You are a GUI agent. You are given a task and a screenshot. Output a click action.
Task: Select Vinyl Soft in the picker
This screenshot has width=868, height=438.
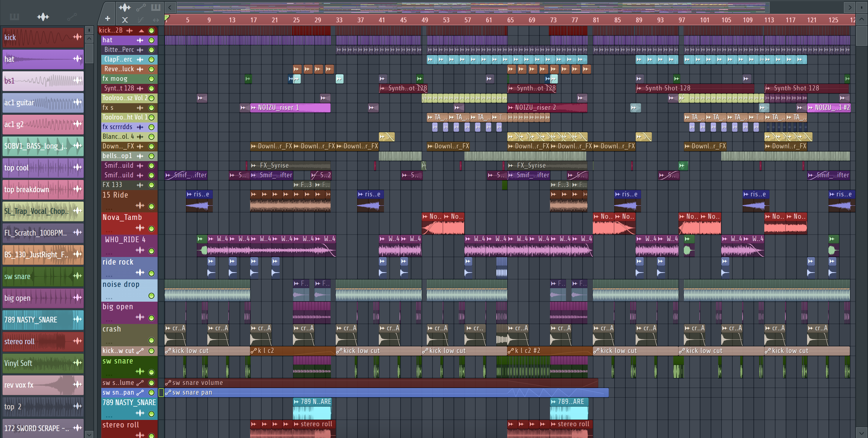[43, 363]
